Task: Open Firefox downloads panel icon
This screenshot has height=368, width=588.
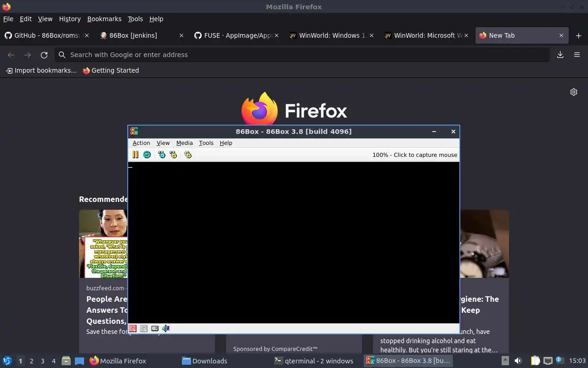Action: (560, 55)
